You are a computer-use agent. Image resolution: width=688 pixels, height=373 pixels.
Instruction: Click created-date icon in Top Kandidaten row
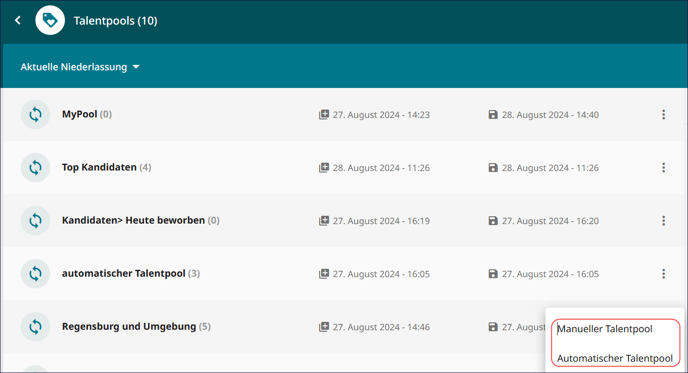click(324, 168)
